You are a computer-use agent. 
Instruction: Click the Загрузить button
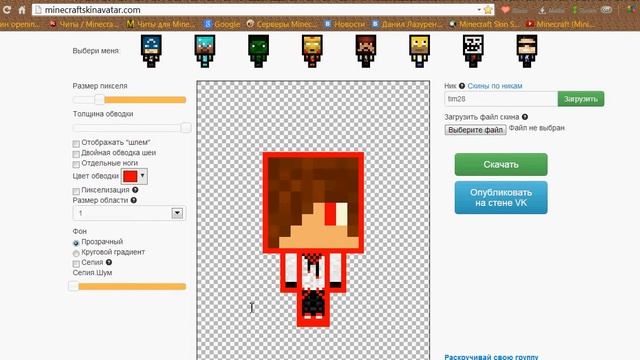click(581, 99)
